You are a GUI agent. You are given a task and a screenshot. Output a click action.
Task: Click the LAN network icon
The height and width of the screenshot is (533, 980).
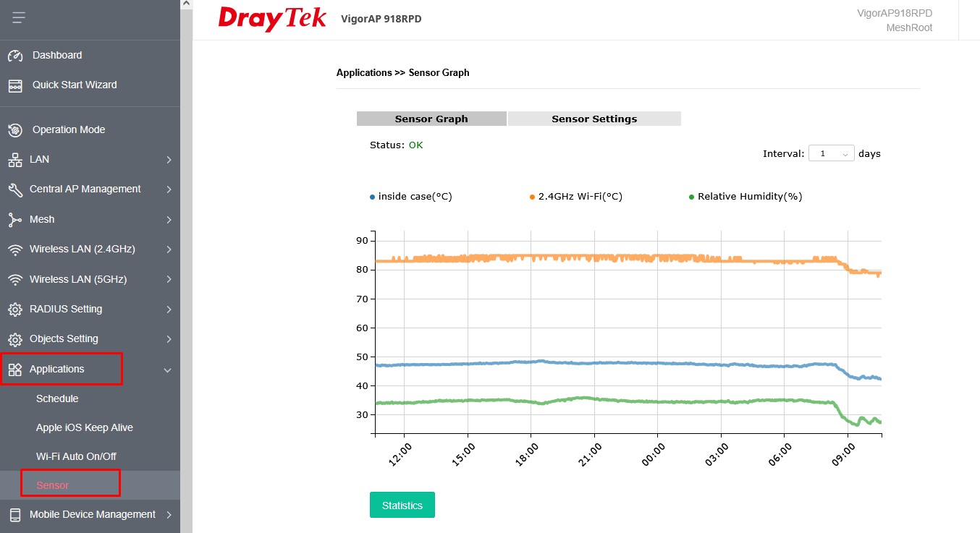[15, 160]
